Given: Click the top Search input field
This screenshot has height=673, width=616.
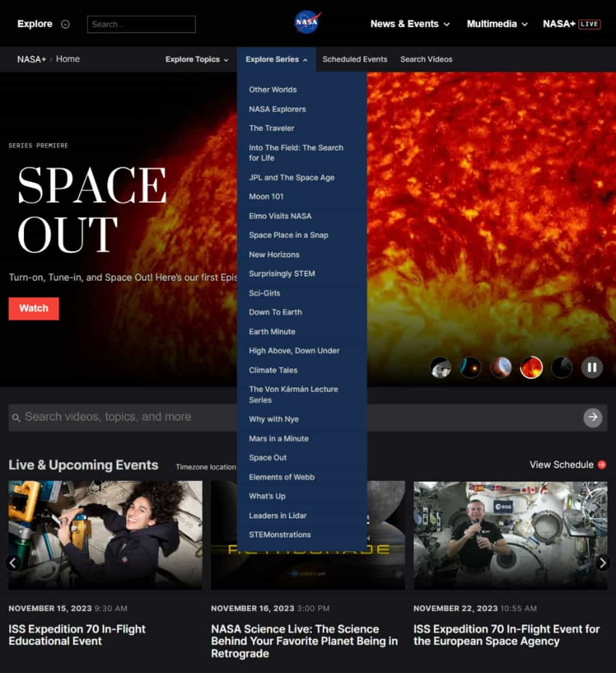Looking at the screenshot, I should (141, 24).
